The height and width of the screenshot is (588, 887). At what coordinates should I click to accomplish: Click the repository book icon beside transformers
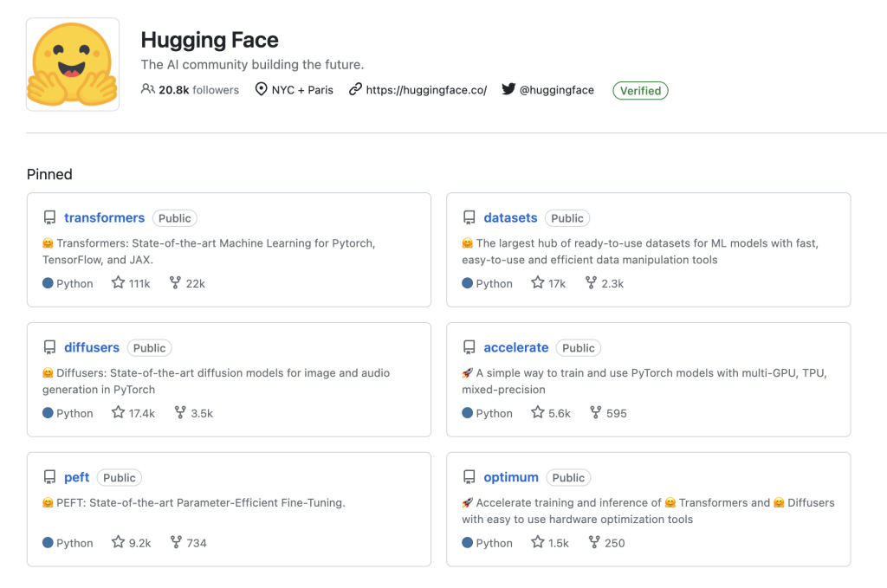click(x=49, y=217)
